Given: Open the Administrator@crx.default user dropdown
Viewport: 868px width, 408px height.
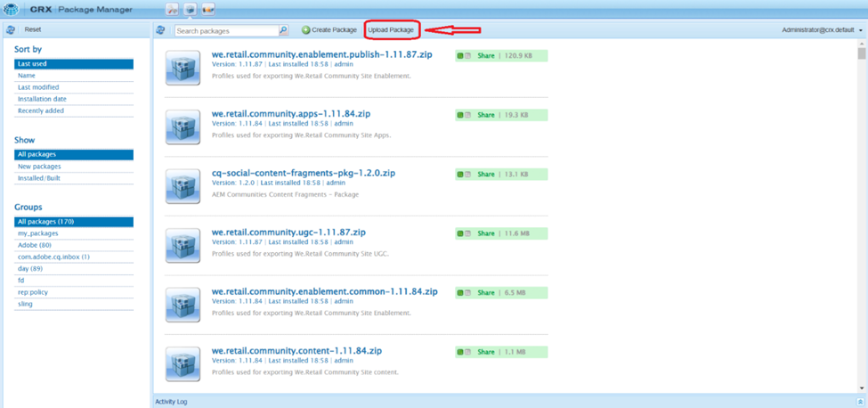Looking at the screenshot, I should (x=823, y=30).
